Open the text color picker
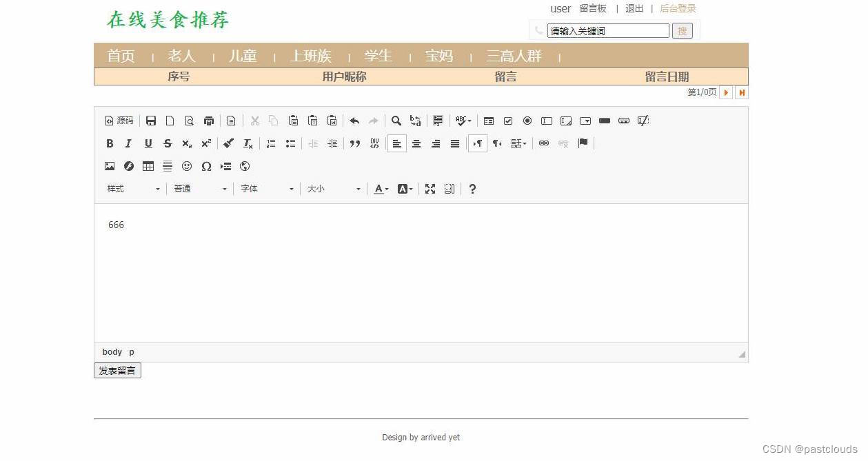868x461 pixels. (381, 189)
